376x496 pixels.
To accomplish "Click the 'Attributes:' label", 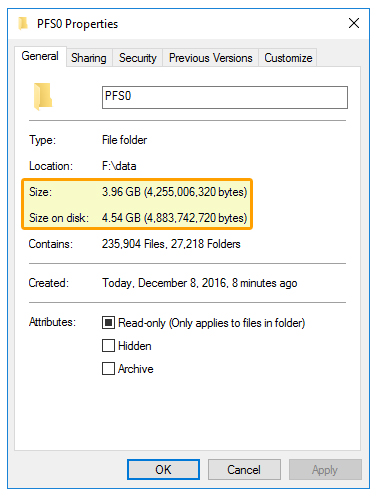I will coord(52,322).
